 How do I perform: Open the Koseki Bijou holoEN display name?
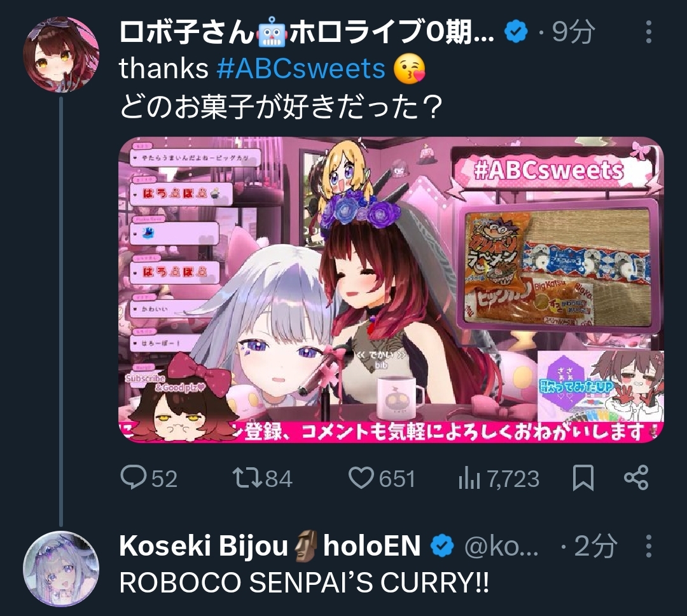tap(270, 546)
